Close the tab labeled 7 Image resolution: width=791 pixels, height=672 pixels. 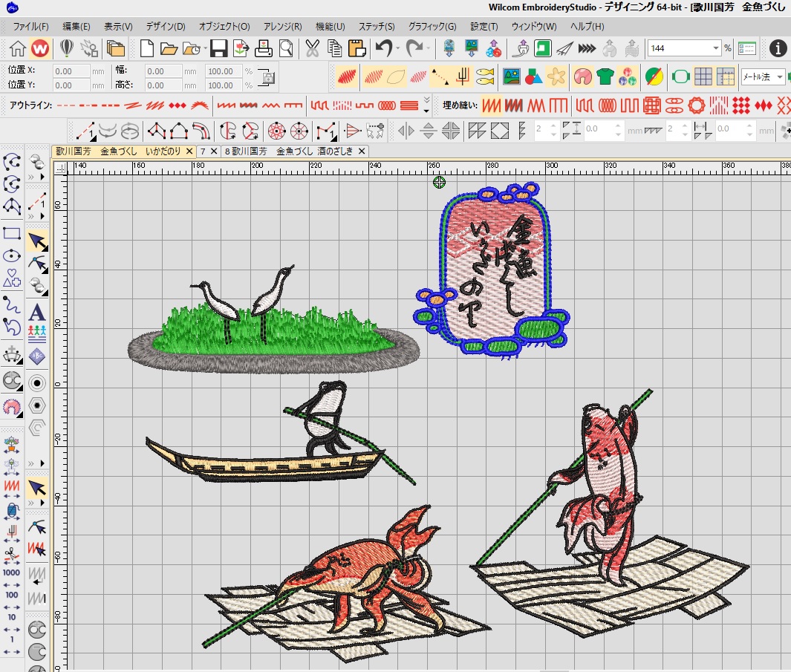tap(214, 151)
